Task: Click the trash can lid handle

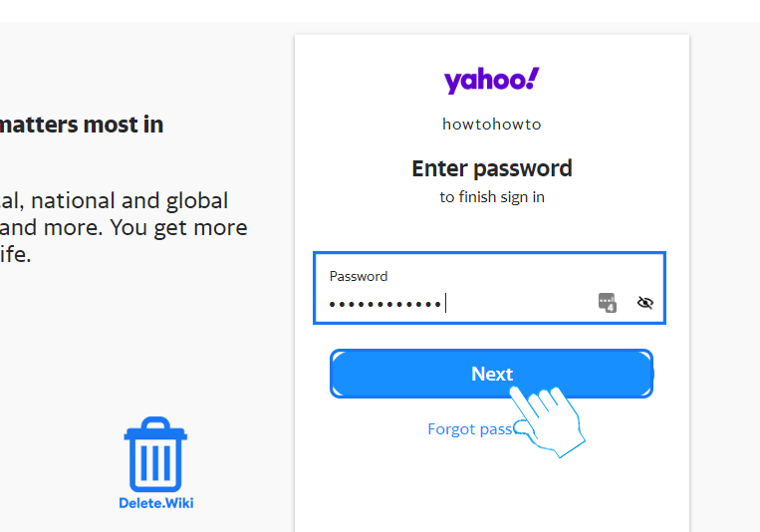Action: (155, 422)
